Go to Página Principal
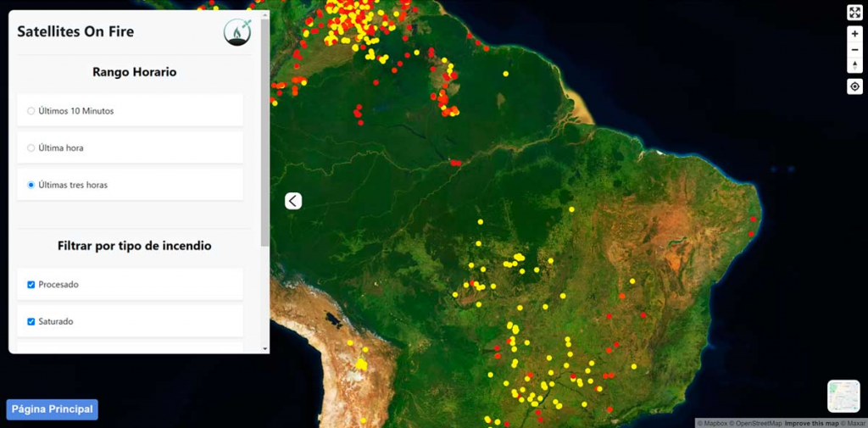 tap(53, 409)
